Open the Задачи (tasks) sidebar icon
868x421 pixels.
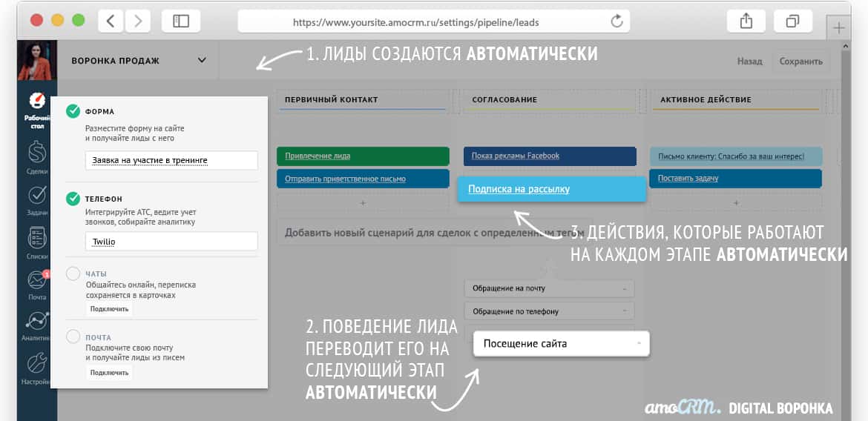36,196
